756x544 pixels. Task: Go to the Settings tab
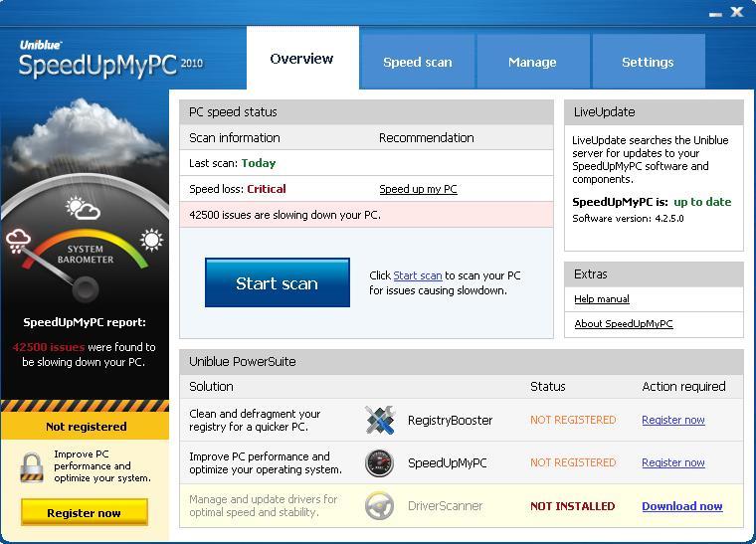[648, 62]
